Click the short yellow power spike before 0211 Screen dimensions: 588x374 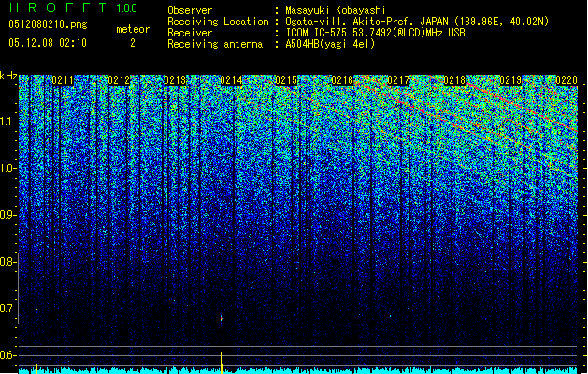coord(36,367)
